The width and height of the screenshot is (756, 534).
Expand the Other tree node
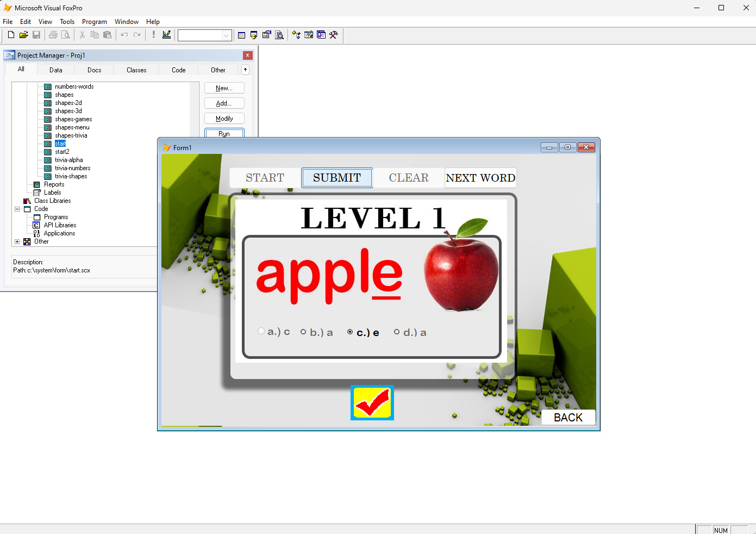click(17, 241)
